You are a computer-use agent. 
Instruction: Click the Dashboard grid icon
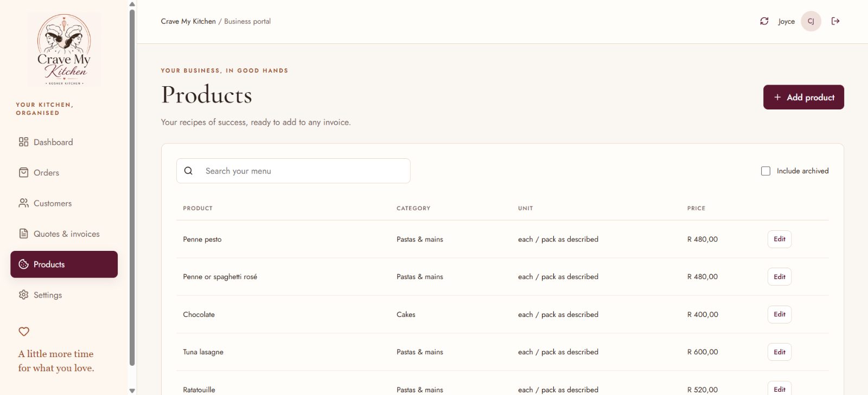[23, 142]
